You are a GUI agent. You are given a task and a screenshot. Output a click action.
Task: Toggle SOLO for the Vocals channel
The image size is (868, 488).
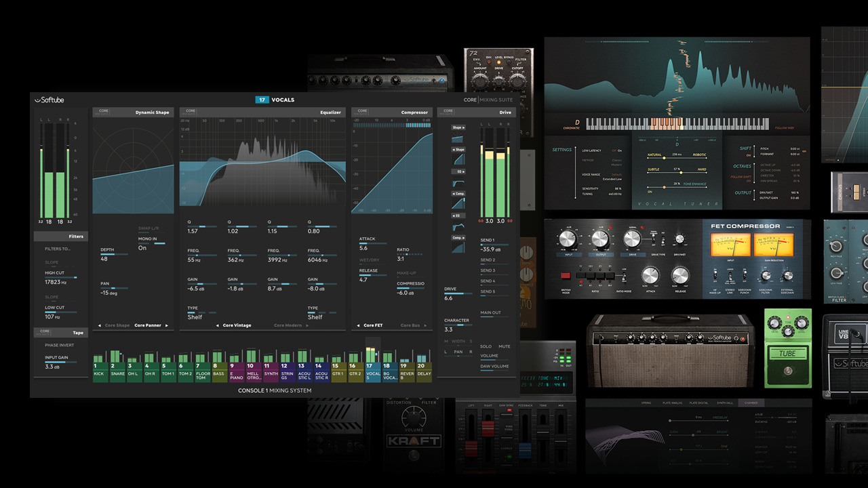(486, 346)
